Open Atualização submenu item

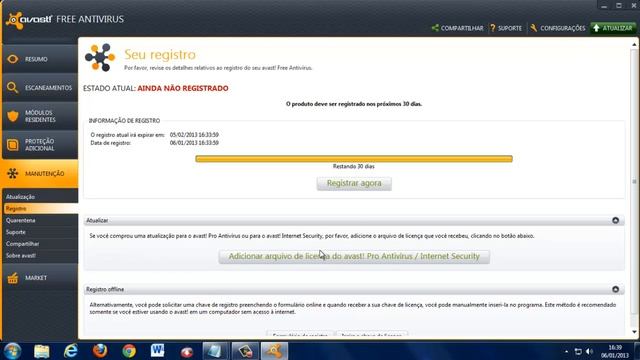click(20, 197)
